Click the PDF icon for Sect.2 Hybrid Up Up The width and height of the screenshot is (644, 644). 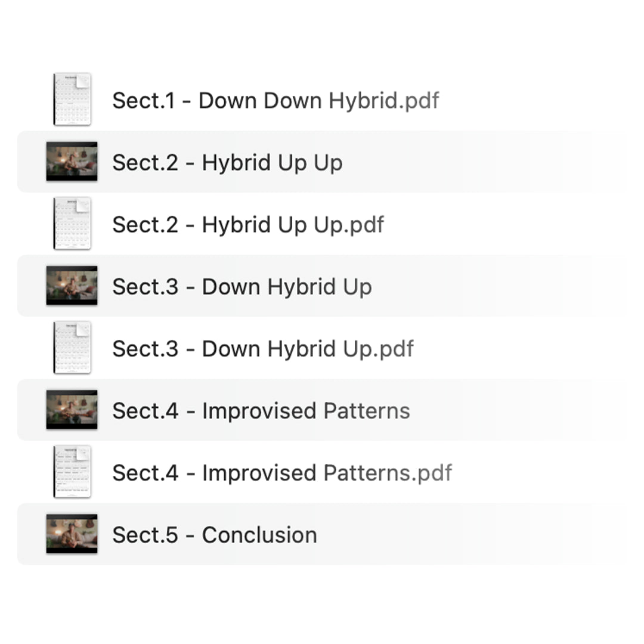pos(72,224)
